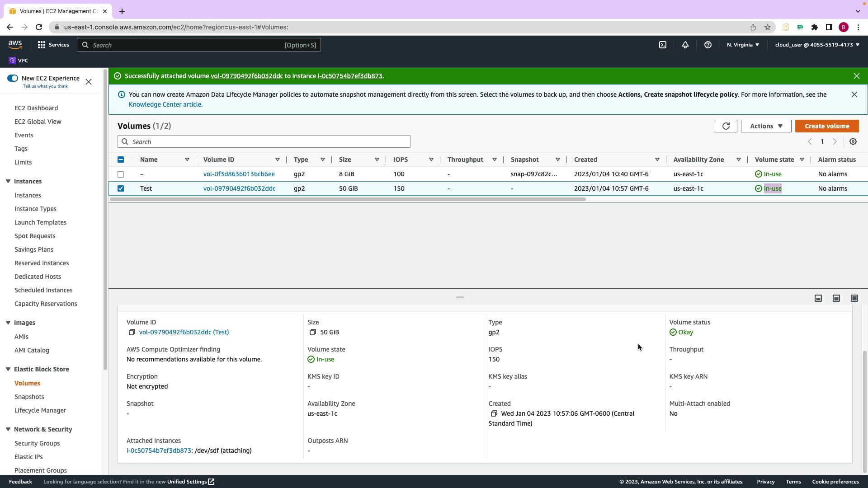Open the Actions dropdown

tap(766, 126)
